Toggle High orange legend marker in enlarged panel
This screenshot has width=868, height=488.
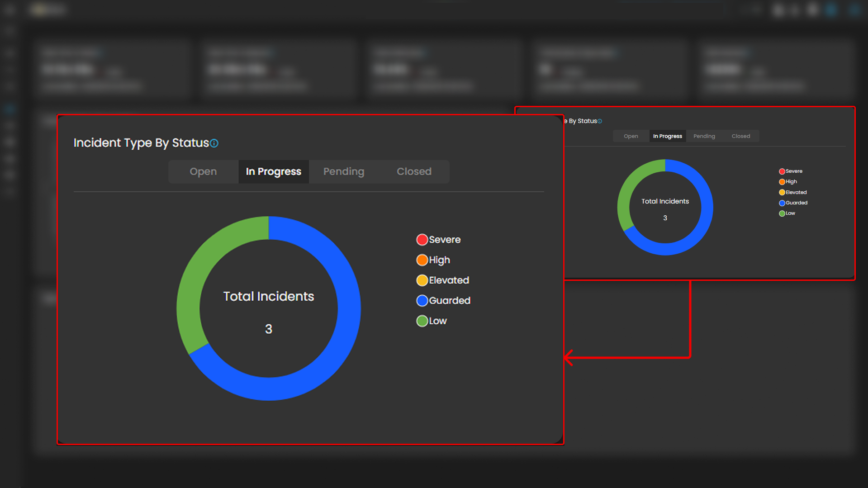[422, 260]
